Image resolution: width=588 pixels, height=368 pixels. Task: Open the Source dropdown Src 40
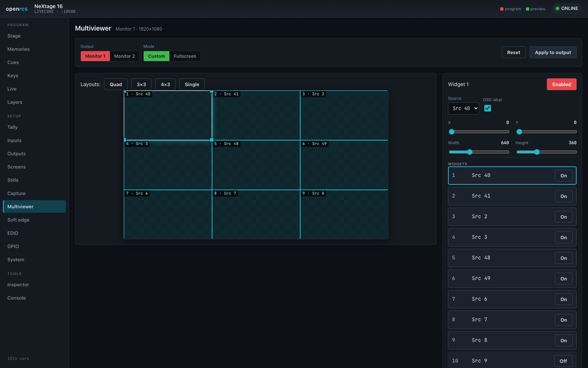click(x=463, y=108)
